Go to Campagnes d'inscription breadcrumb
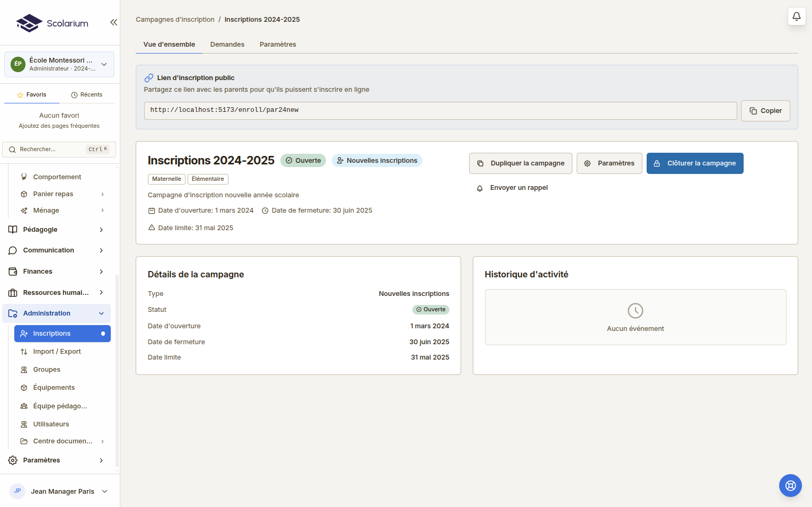Screen dimensions: 812x507 tap(175, 20)
